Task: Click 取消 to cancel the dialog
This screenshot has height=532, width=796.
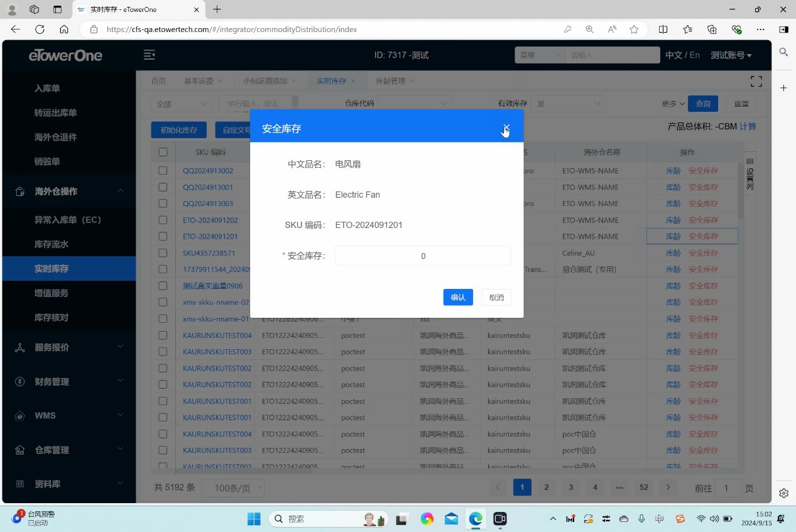Action: pos(496,298)
